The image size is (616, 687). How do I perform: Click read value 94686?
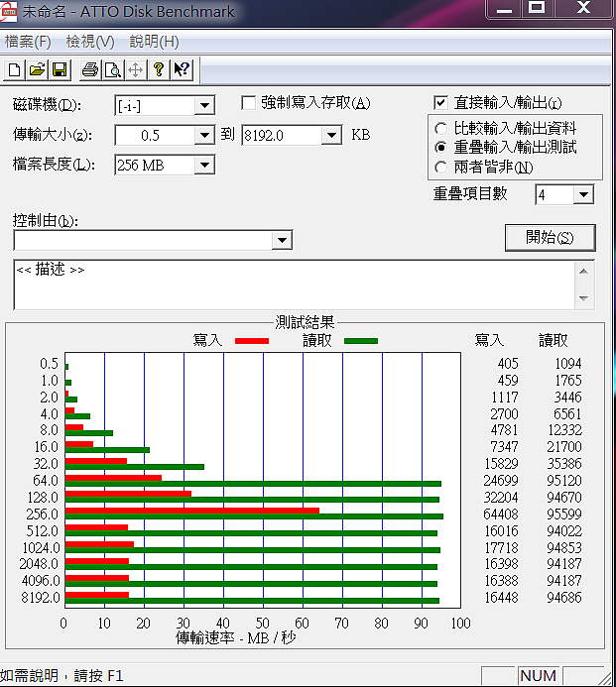[564, 597]
